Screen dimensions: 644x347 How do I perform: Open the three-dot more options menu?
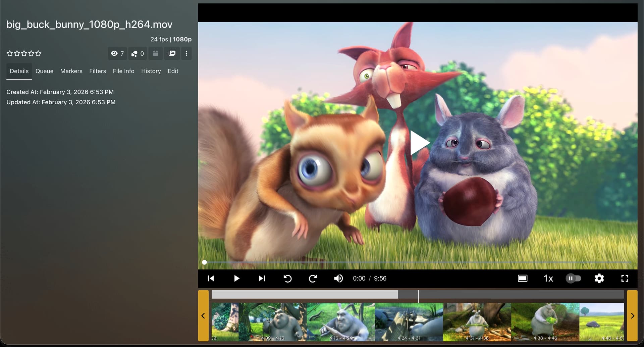[x=186, y=53]
